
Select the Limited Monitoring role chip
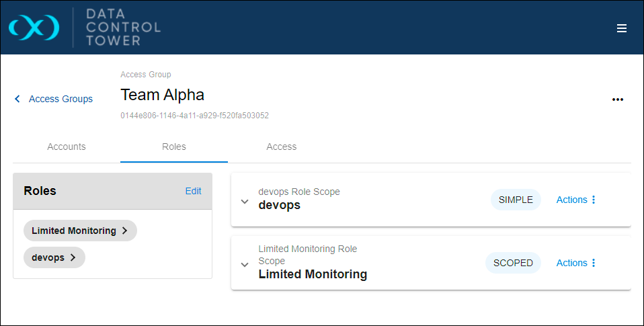tap(80, 231)
